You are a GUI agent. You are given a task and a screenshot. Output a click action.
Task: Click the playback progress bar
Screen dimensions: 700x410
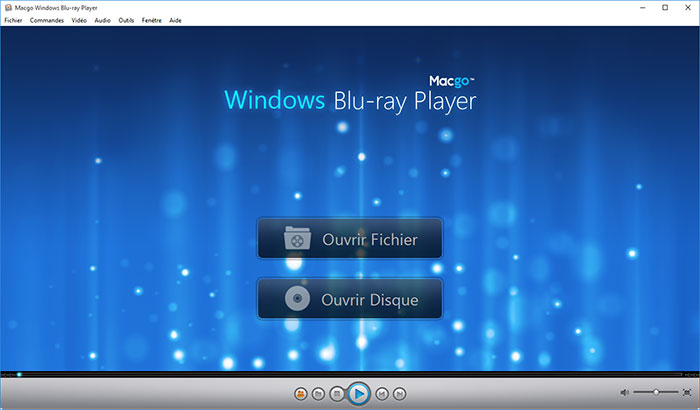tap(350, 374)
